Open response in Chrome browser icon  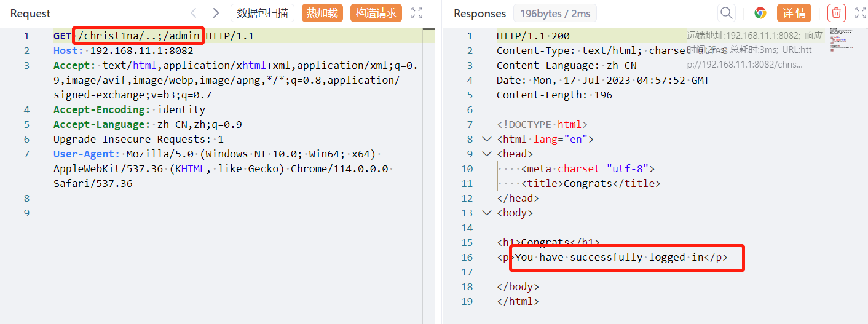coord(760,13)
